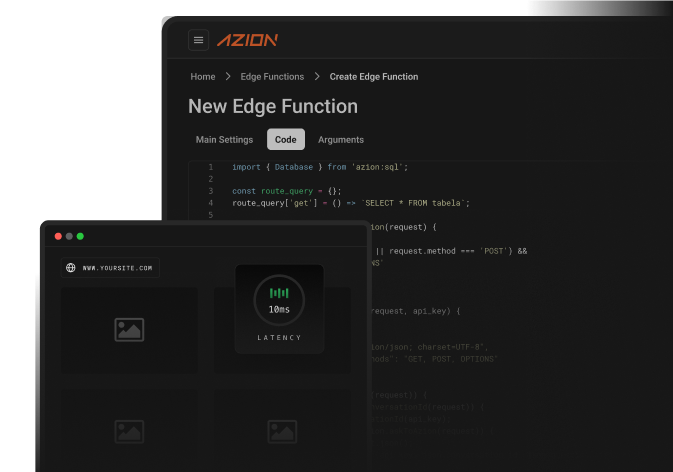Click the www.yoursite.com address field
Screen dimensions: 673x472
[x=117, y=268]
